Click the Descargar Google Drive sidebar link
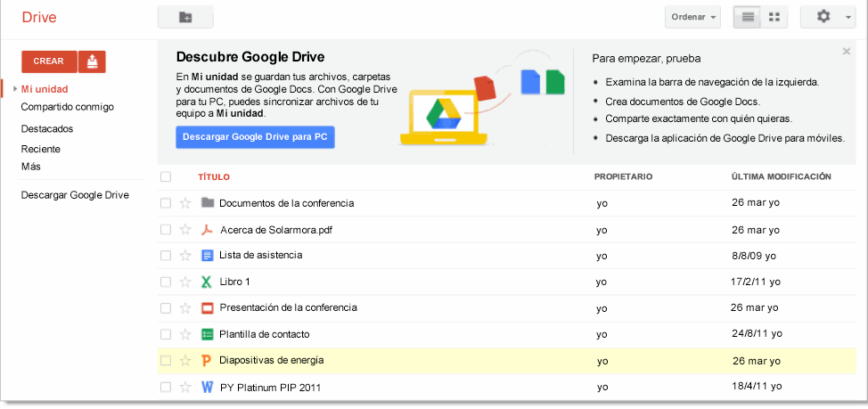The image size is (868, 409). [x=75, y=195]
